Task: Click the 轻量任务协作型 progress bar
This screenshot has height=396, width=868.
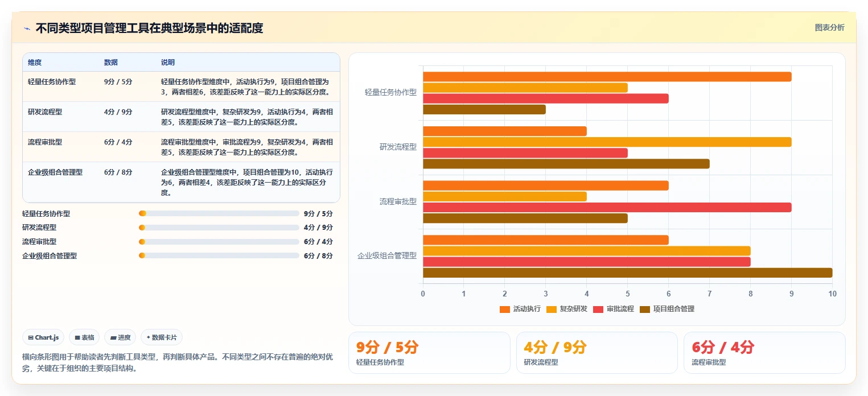Action: (219, 213)
